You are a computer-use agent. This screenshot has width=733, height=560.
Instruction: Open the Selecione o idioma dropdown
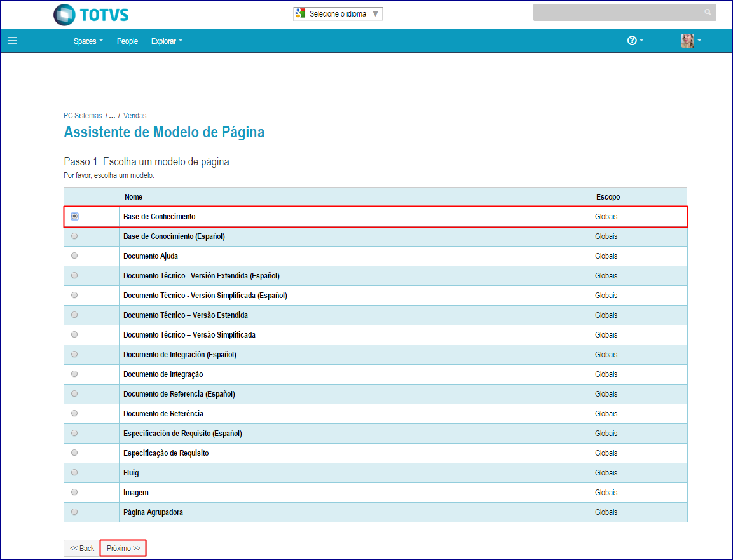(x=338, y=13)
